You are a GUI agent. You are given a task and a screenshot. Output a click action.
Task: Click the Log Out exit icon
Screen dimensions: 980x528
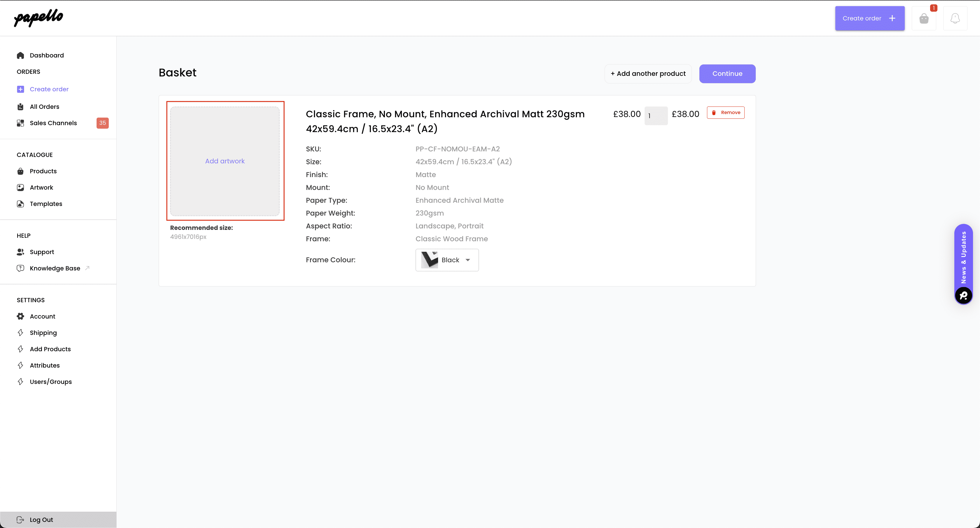(x=20, y=520)
